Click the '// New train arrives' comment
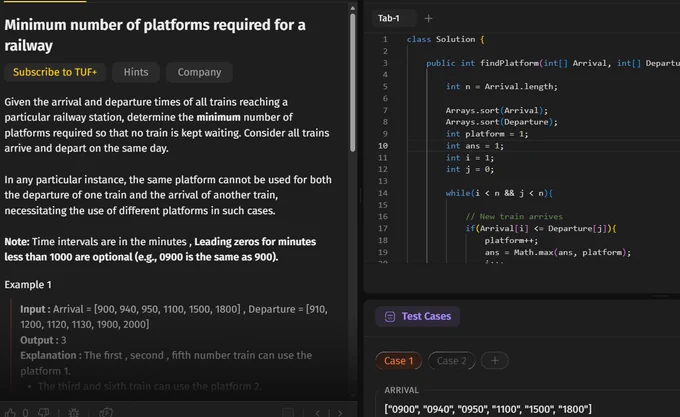The width and height of the screenshot is (680, 417). 514,216
